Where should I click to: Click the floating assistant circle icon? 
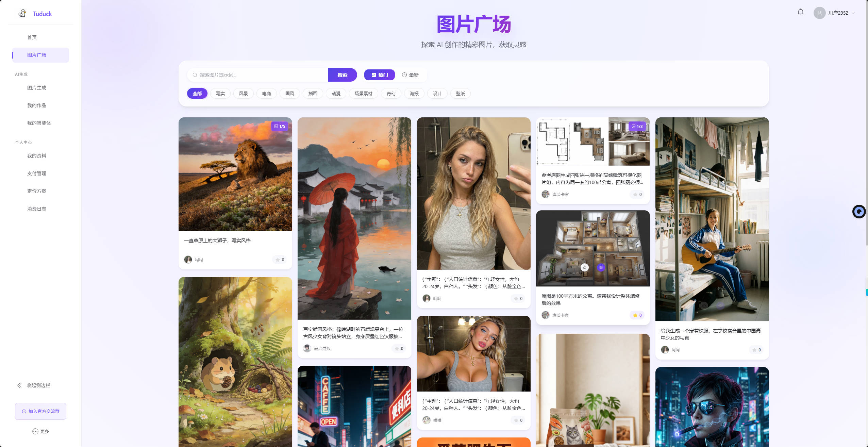pyautogui.click(x=859, y=212)
